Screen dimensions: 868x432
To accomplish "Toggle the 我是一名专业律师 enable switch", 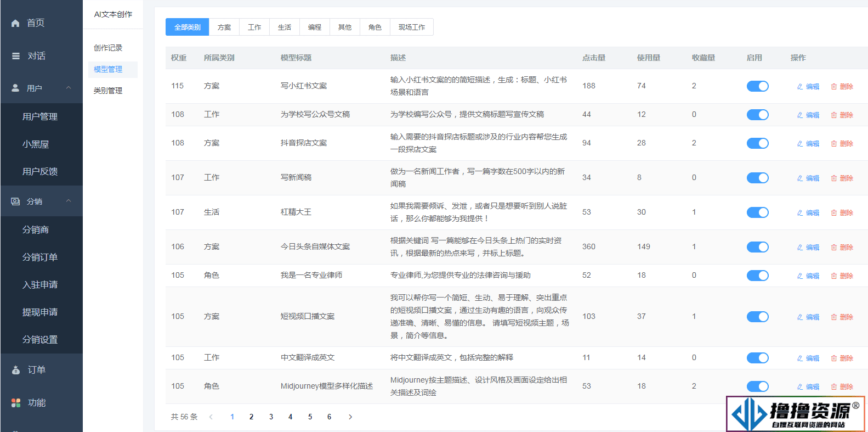I will click(757, 276).
